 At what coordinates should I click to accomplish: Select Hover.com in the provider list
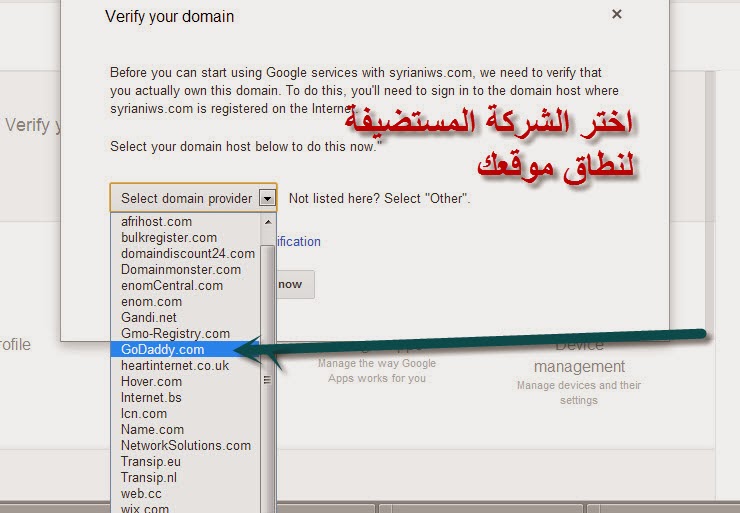click(x=185, y=382)
